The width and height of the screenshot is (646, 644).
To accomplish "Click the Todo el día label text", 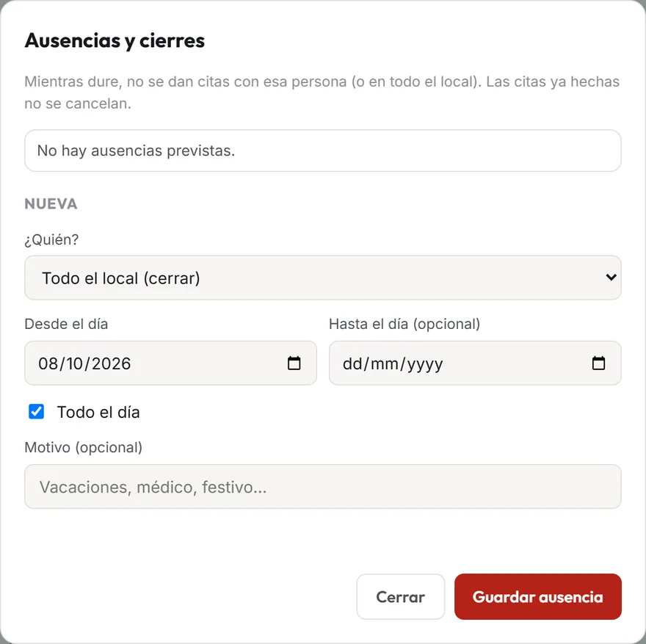I will pyautogui.click(x=98, y=412).
